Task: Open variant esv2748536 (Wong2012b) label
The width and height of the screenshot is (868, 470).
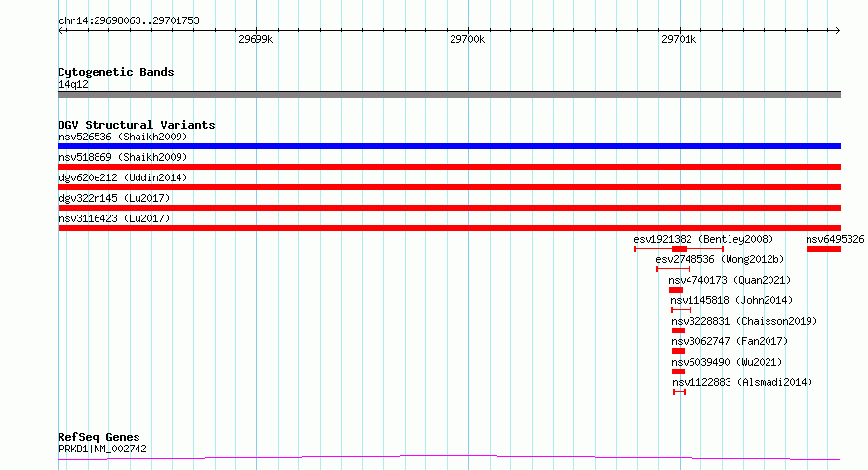Action: (x=720, y=259)
